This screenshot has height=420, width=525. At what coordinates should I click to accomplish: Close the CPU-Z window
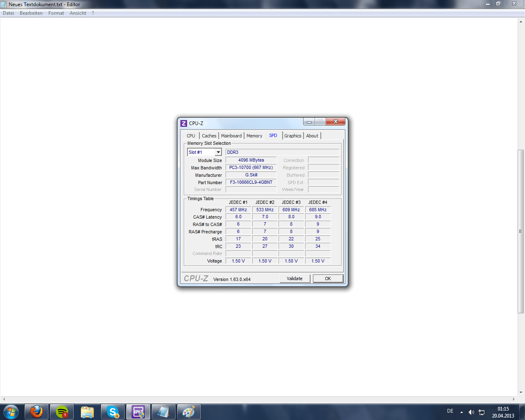[336, 121]
